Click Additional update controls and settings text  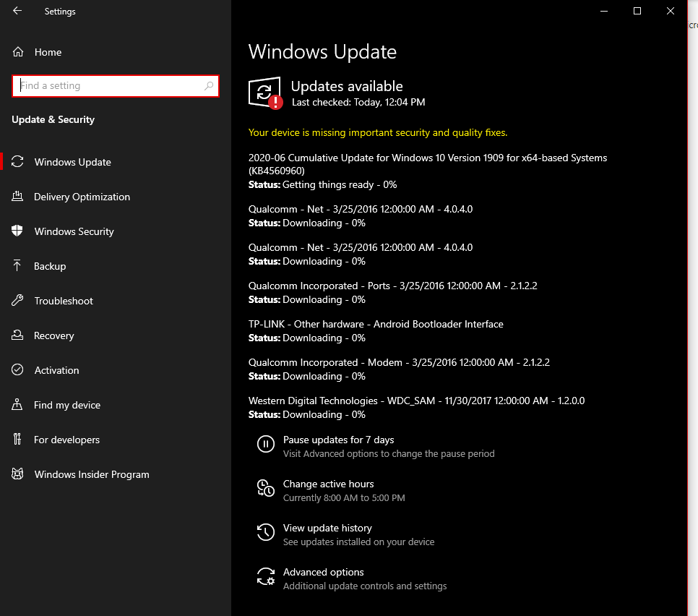365,586
